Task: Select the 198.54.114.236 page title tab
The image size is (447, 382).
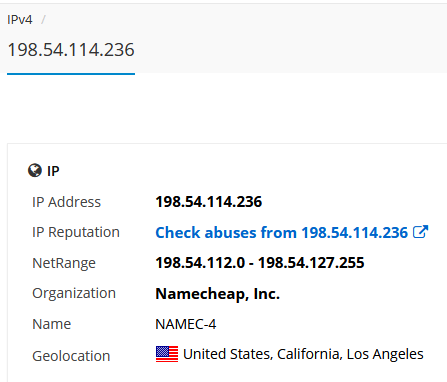Action: [71, 50]
